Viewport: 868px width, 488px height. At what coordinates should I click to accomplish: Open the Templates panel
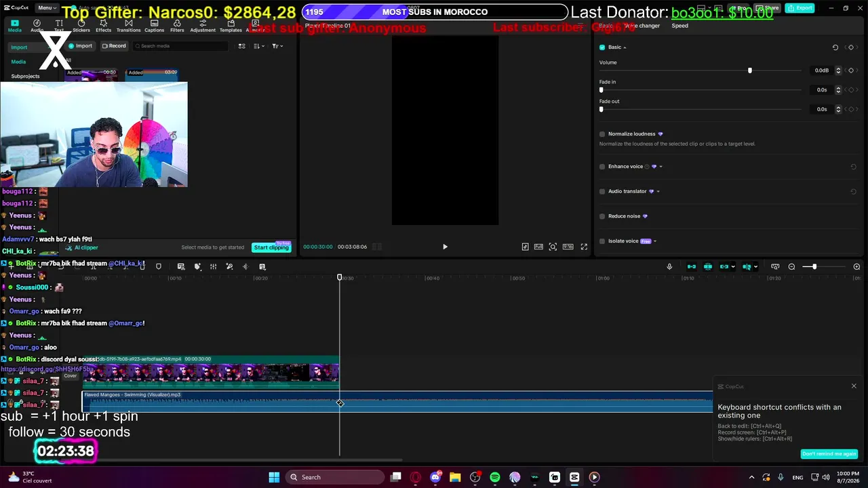pyautogui.click(x=231, y=26)
